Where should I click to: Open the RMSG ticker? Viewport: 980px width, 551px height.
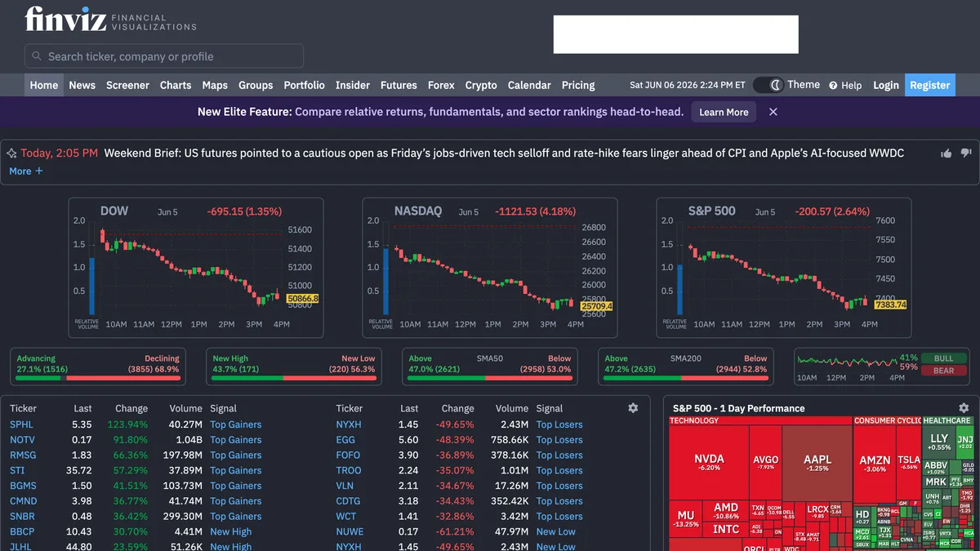pyautogui.click(x=23, y=455)
